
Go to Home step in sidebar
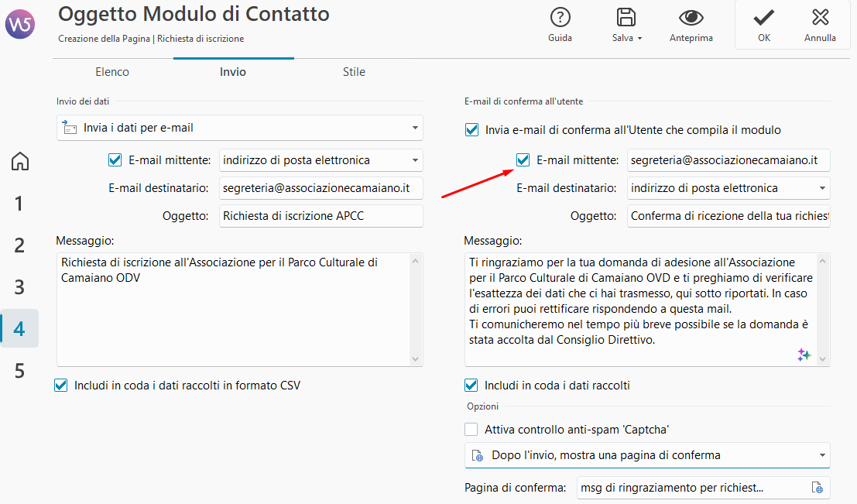point(20,161)
